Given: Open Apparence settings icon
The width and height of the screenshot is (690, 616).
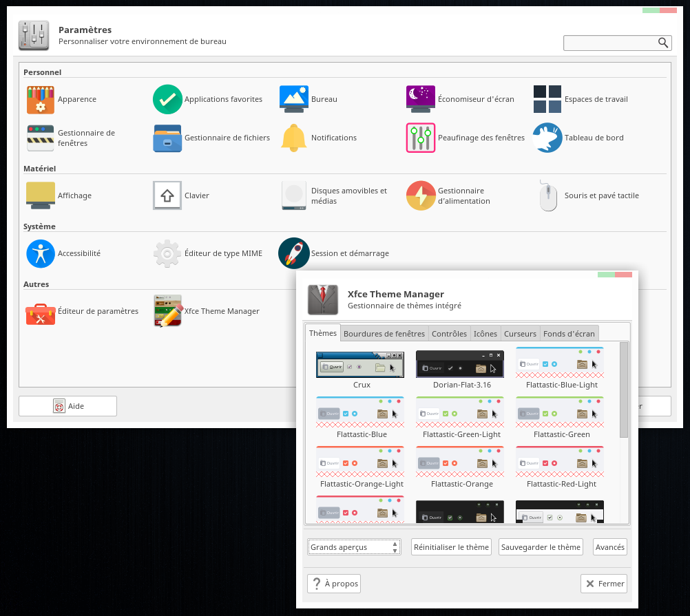Looking at the screenshot, I should pyautogui.click(x=41, y=99).
